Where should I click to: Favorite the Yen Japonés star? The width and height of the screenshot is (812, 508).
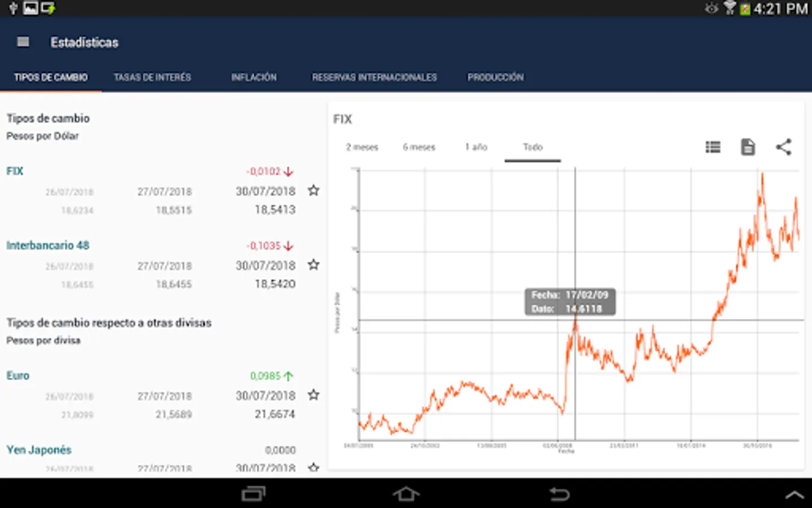pyautogui.click(x=314, y=467)
